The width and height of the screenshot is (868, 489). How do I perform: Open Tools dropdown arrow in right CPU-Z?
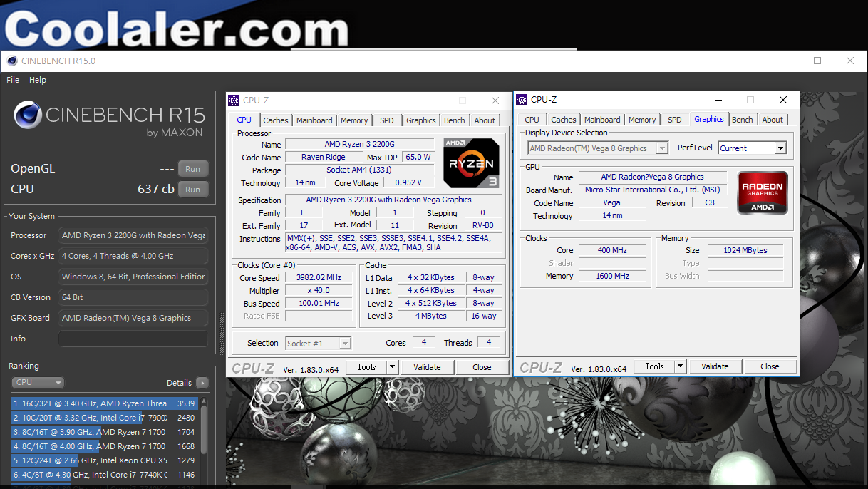680,366
